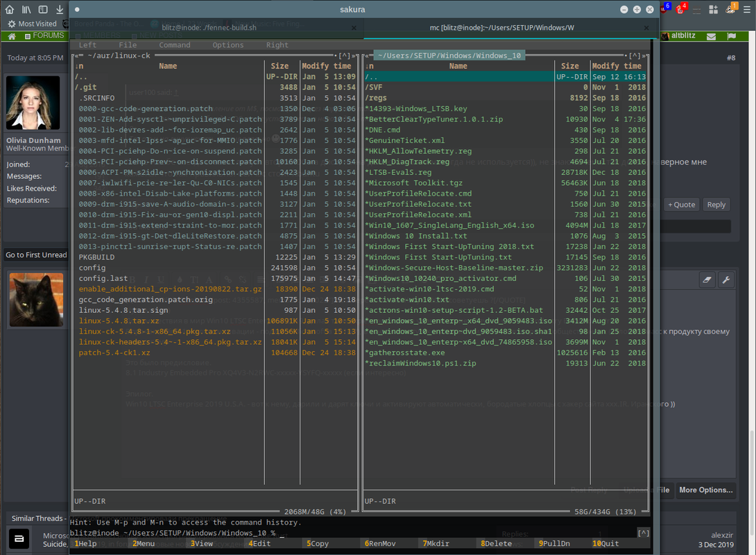
Task: Click the Firefox Home icon
Action: pyautogui.click(x=10, y=10)
